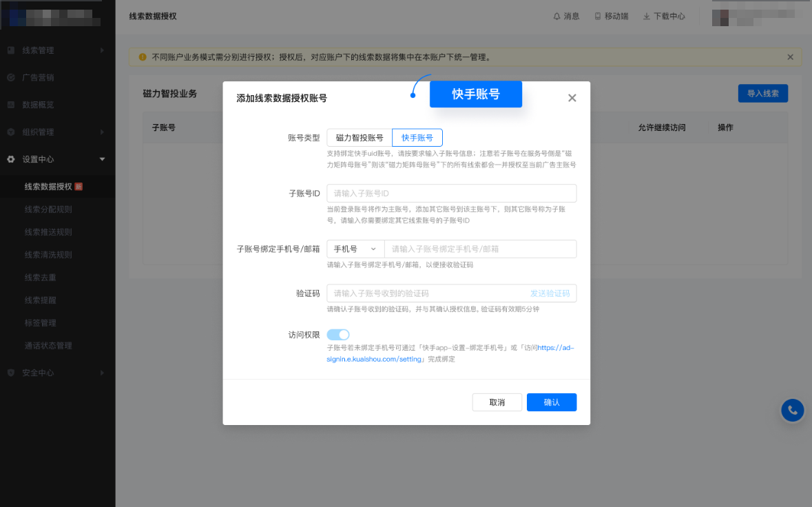Expand 组织管理 menu arrow
The image size is (812, 507).
(102, 132)
